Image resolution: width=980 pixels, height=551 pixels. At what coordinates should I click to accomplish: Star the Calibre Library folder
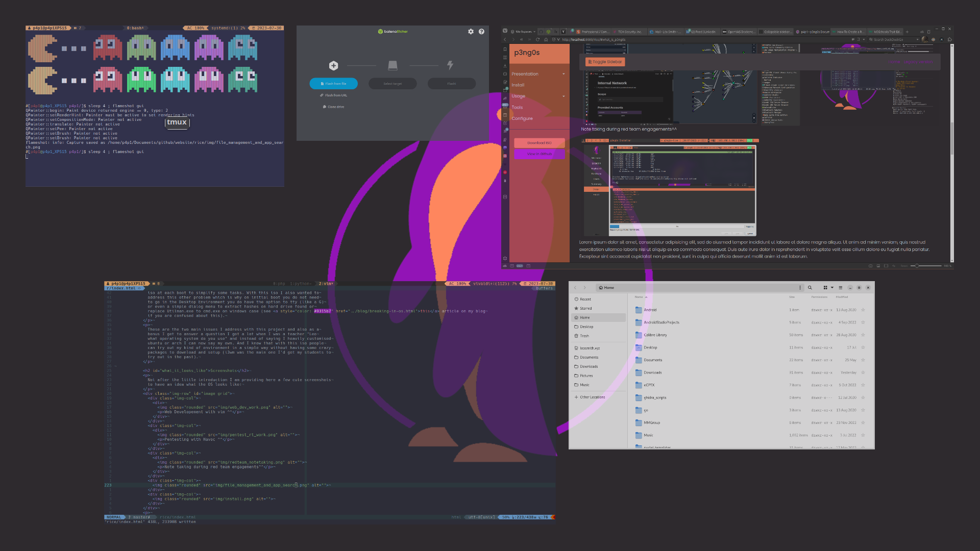point(863,335)
